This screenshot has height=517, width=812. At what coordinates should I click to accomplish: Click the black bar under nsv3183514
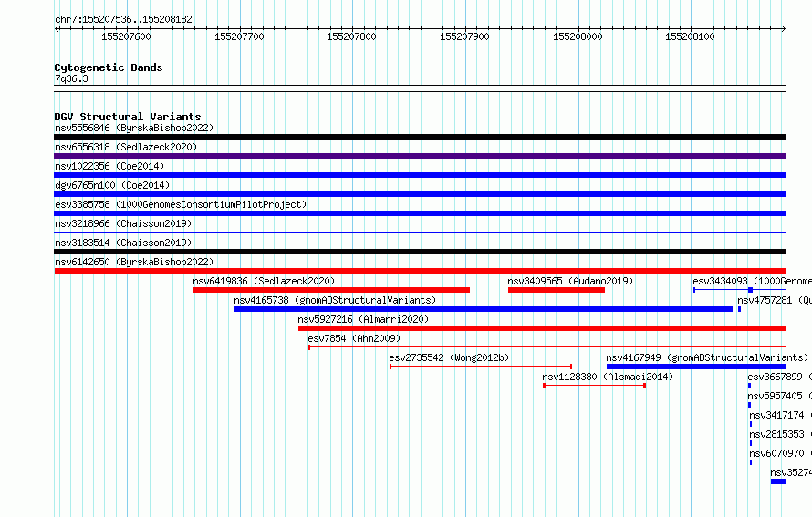coord(420,252)
